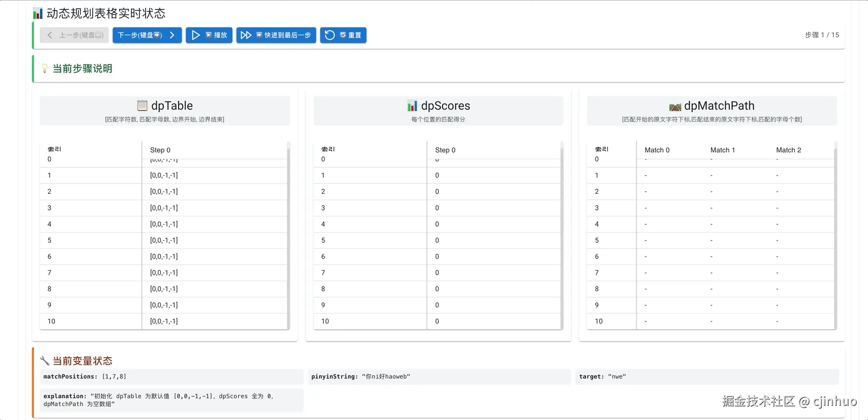Click the circular reset arrow icon
868x420 pixels.
(x=330, y=35)
